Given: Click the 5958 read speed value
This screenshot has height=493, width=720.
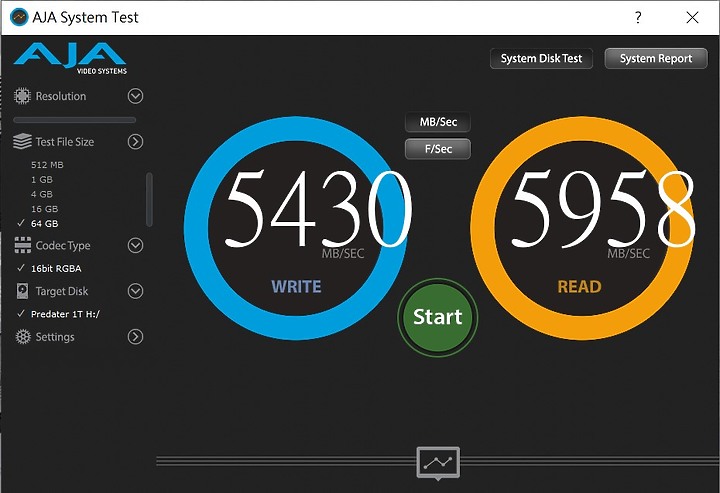Looking at the screenshot, I should click(603, 208).
